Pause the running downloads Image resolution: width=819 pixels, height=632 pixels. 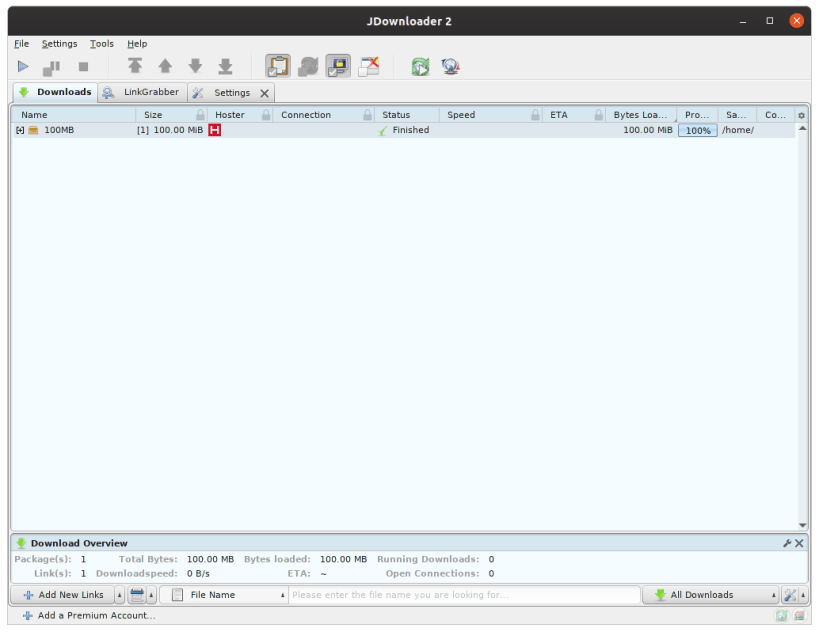[50, 66]
